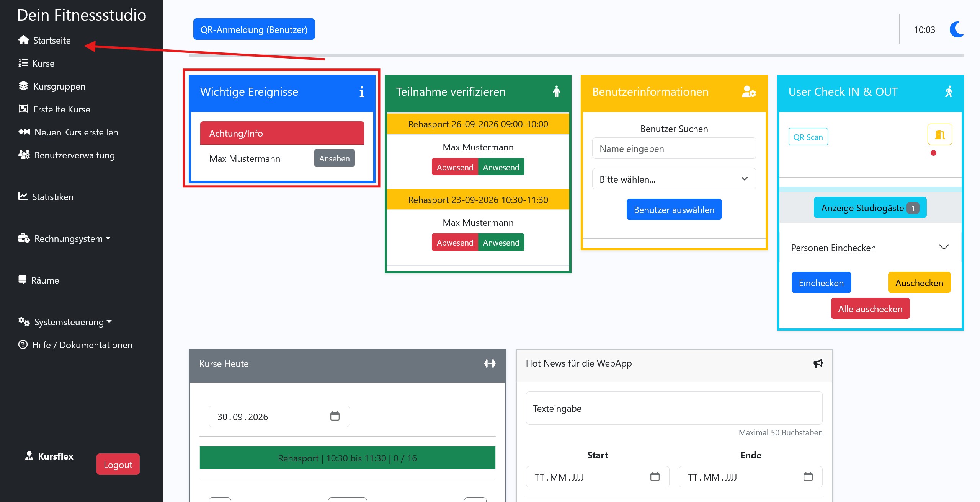This screenshot has width=980, height=502.
Task: Click the info icon in Wichtige Ereignisse
Action: tap(361, 92)
